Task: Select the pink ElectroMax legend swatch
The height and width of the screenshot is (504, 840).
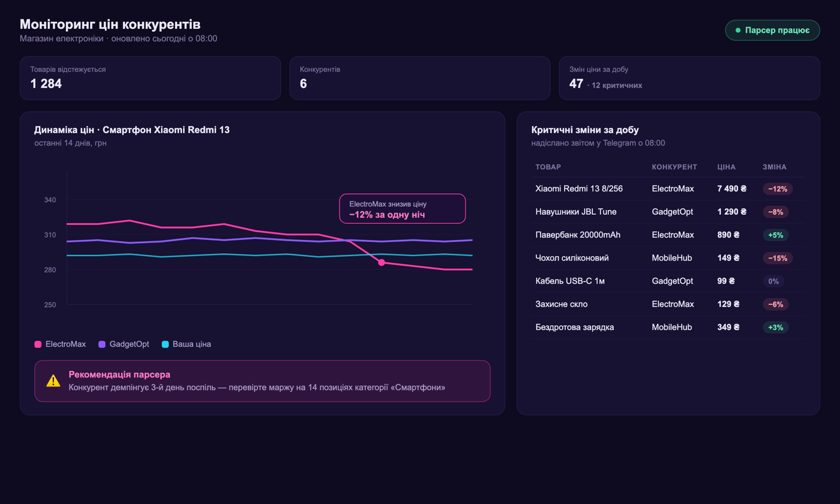Action: 38,344
